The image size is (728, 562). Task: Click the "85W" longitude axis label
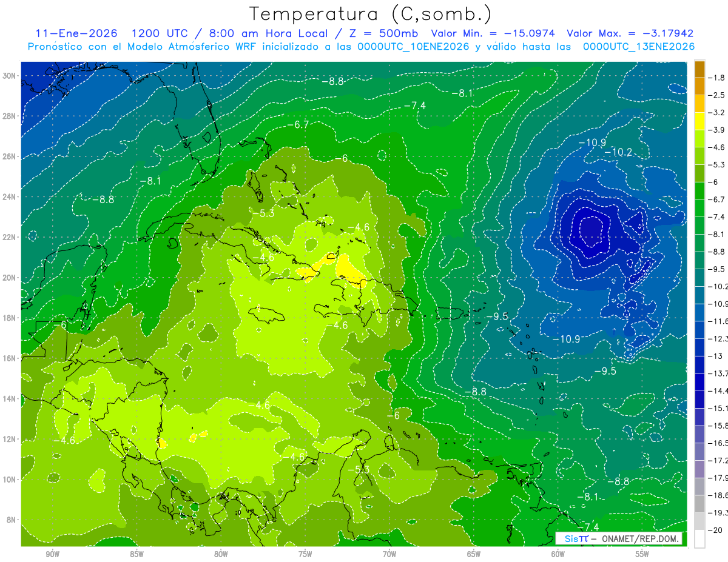point(137,554)
